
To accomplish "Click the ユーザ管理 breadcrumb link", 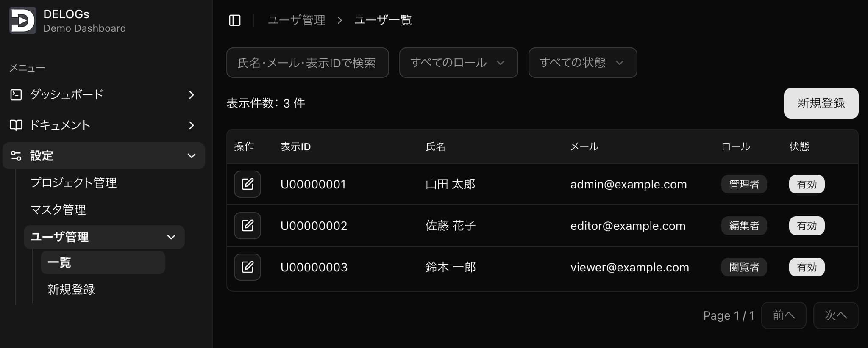I will pos(296,20).
